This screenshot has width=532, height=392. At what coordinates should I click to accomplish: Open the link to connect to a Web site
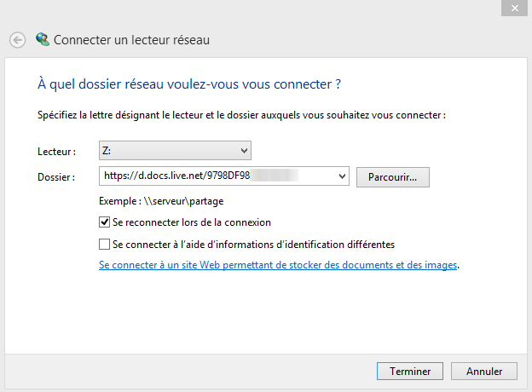(x=279, y=265)
